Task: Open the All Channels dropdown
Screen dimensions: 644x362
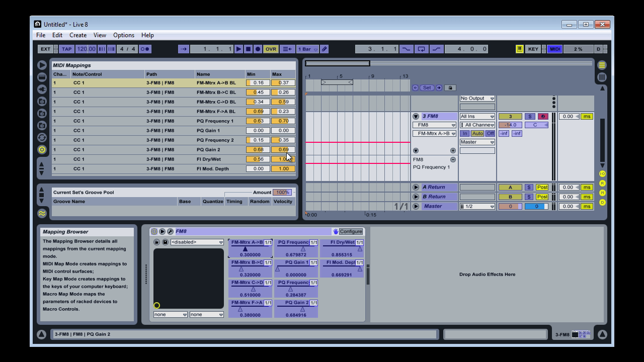Action: [477, 125]
